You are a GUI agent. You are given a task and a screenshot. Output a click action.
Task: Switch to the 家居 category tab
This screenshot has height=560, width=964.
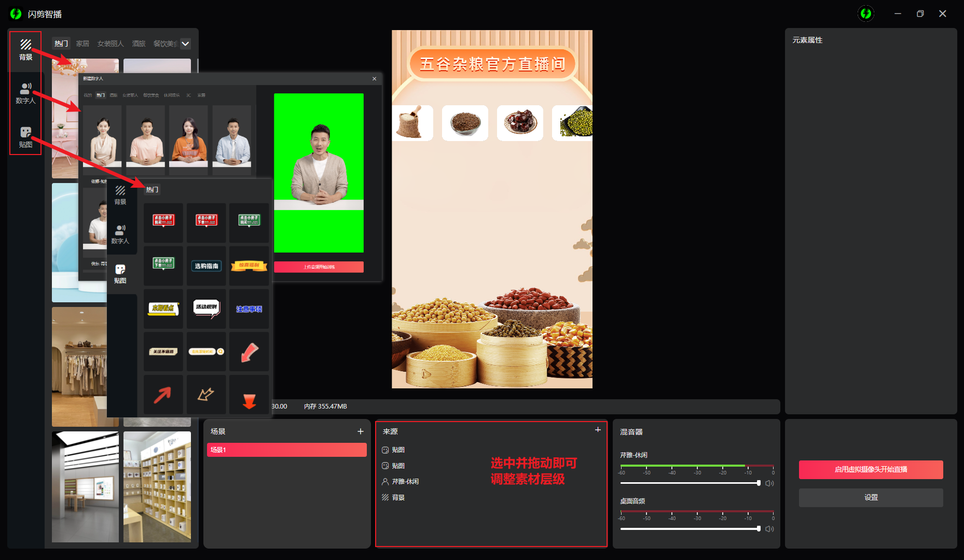[82, 44]
